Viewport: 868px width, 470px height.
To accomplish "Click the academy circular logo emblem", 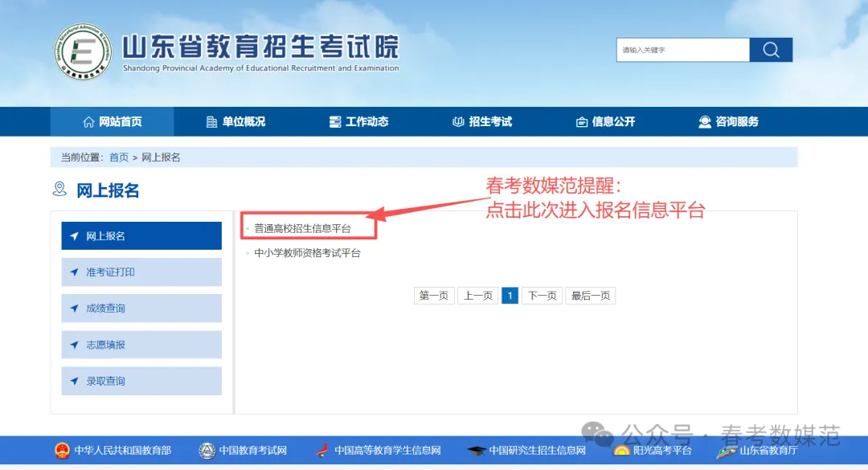I will 83,51.
